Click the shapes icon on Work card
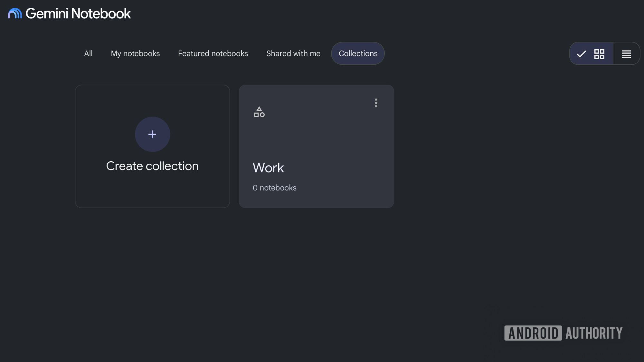 coord(259,112)
